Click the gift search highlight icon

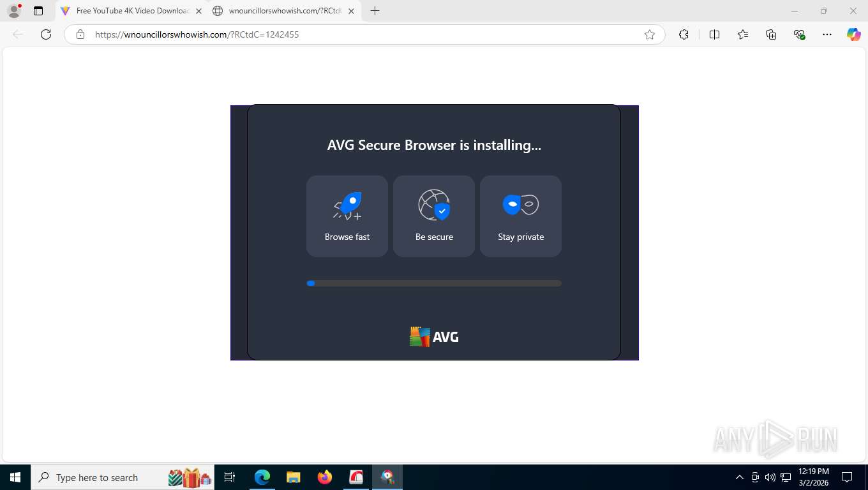click(x=190, y=477)
